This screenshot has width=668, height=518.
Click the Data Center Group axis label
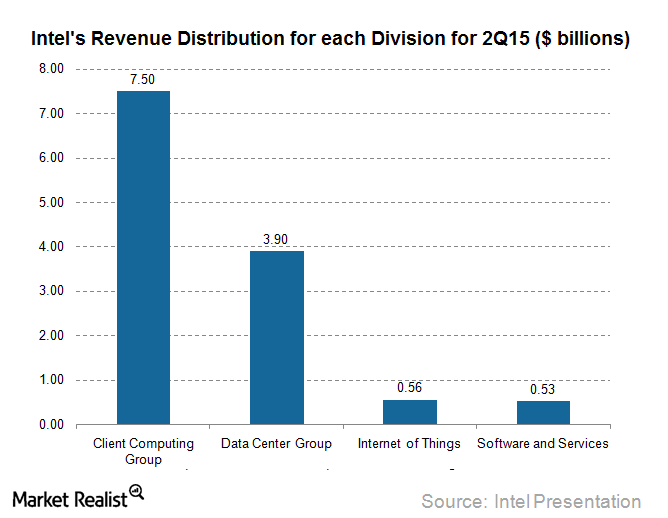276,443
